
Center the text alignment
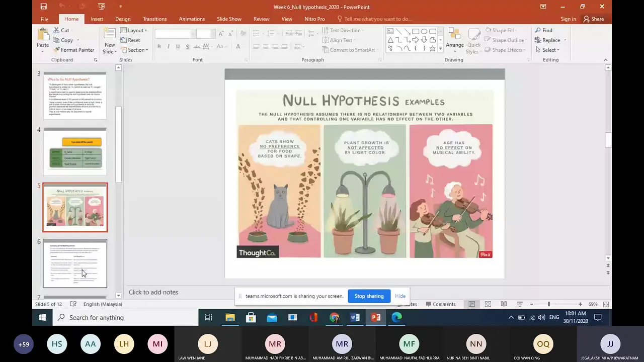tap(266, 47)
